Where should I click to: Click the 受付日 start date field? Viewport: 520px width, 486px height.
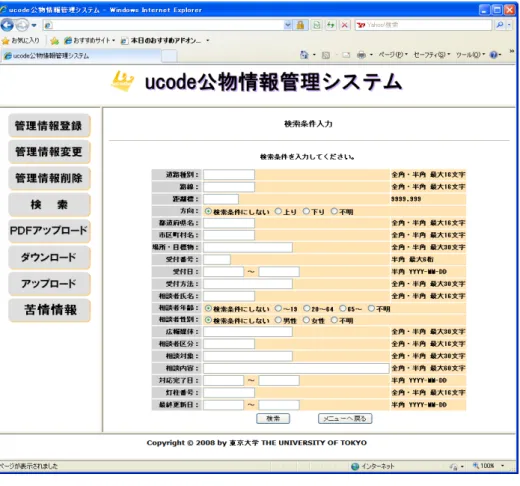224,271
